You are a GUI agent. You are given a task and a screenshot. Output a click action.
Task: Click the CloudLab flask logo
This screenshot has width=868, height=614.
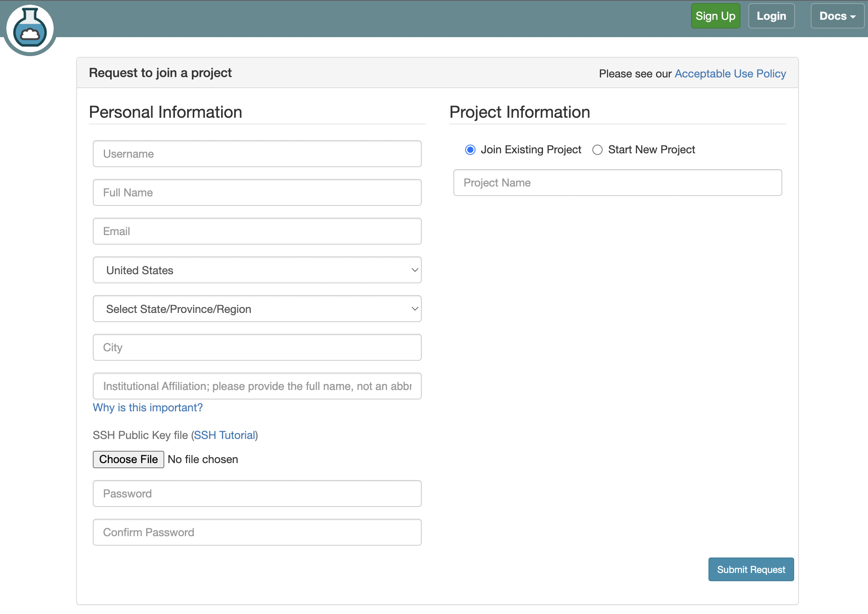click(x=29, y=28)
